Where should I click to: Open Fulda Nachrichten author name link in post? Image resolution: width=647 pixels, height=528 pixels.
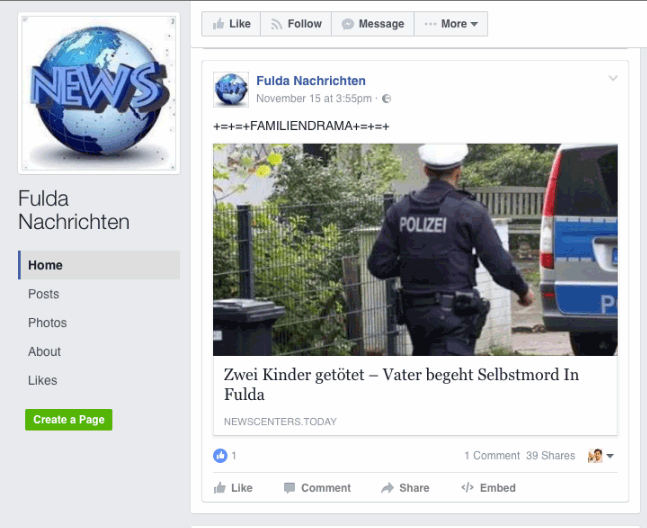[x=311, y=81]
